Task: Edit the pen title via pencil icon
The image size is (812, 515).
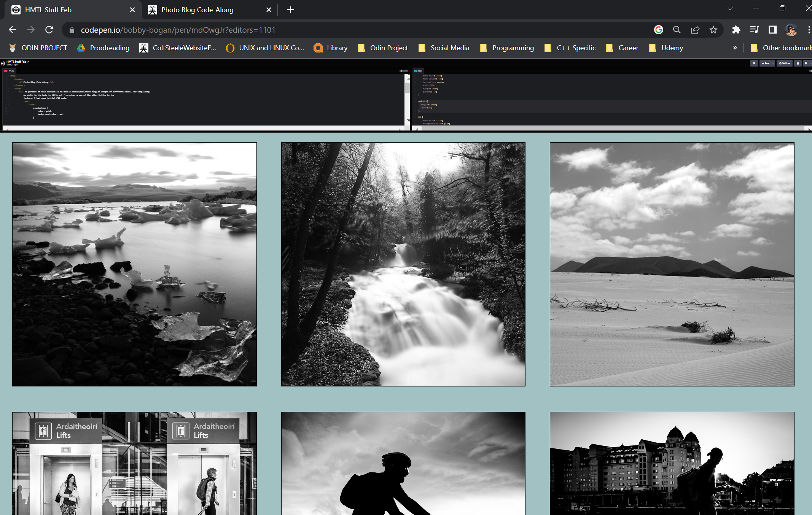Action: tap(28, 62)
